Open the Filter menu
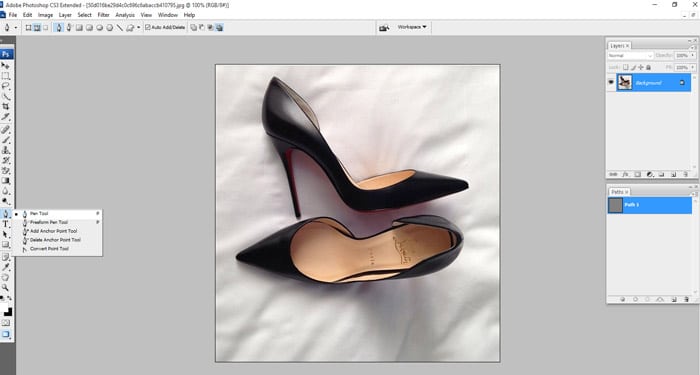 [104, 15]
